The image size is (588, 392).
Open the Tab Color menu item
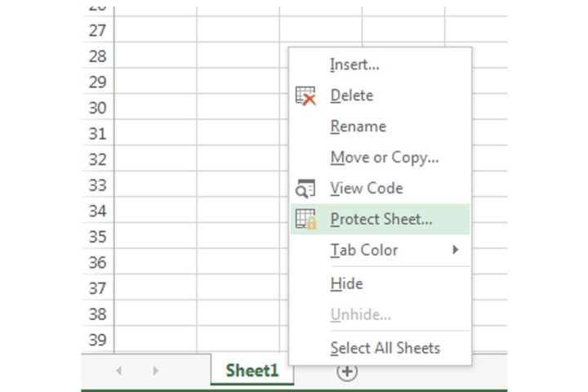pos(363,250)
